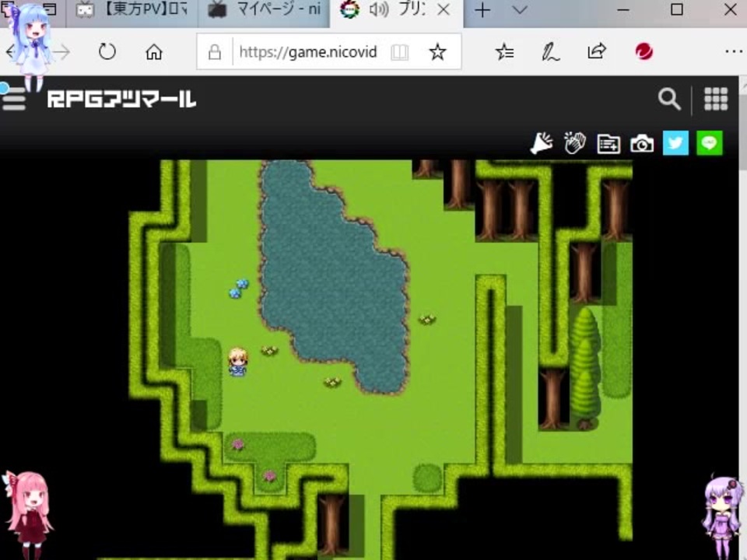Click the blonde character in the game
The height and width of the screenshot is (560, 747).
(238, 362)
